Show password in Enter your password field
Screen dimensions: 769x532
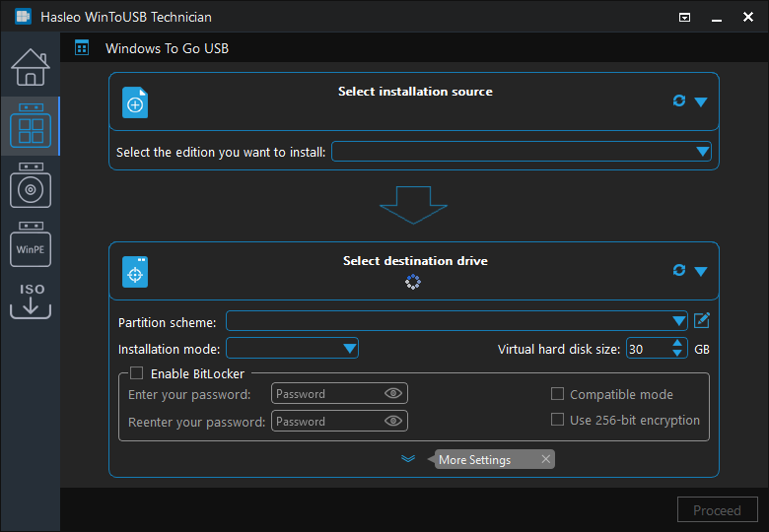tap(393, 393)
